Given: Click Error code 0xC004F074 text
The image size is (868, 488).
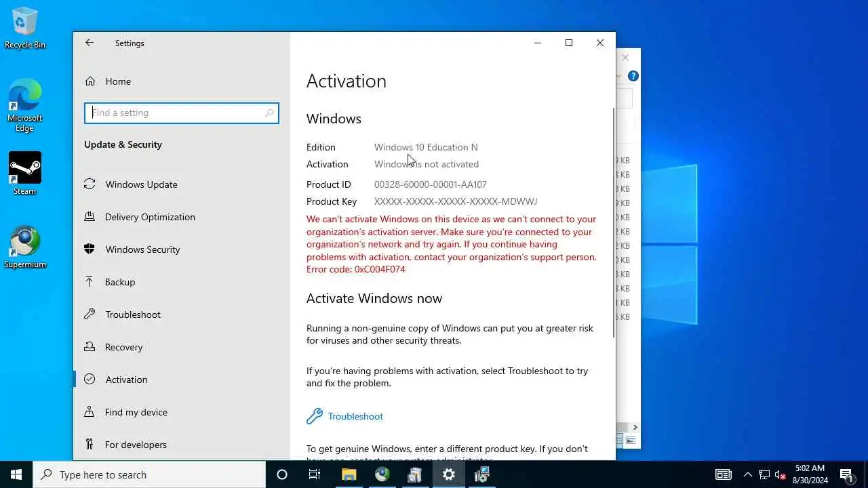Looking at the screenshot, I should pos(356,269).
